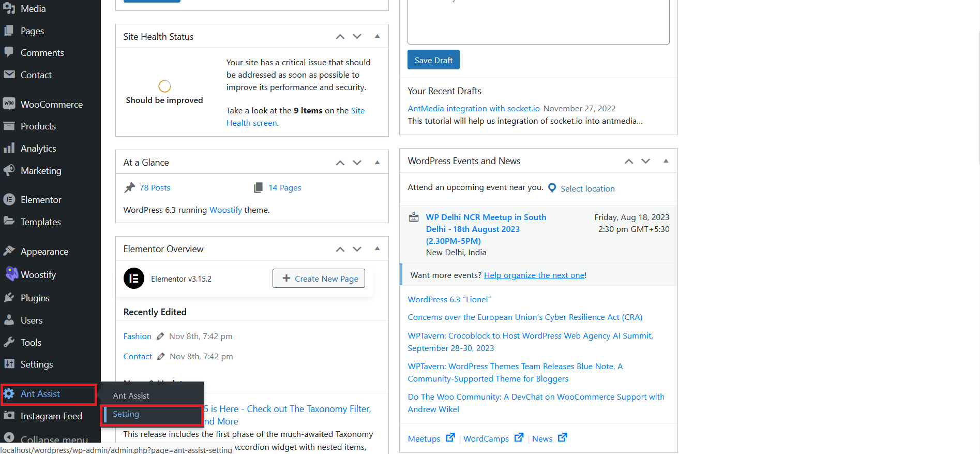Image resolution: width=980 pixels, height=454 pixels.
Task: Click Select location link
Action: coord(587,188)
